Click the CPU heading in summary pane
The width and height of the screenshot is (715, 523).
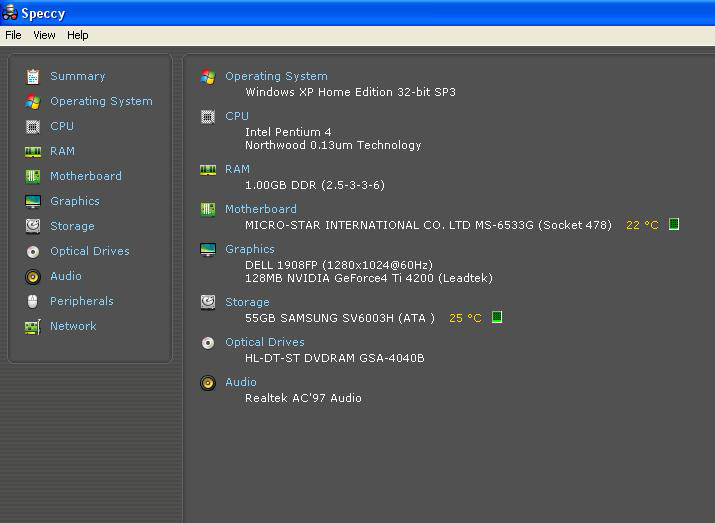[237, 116]
